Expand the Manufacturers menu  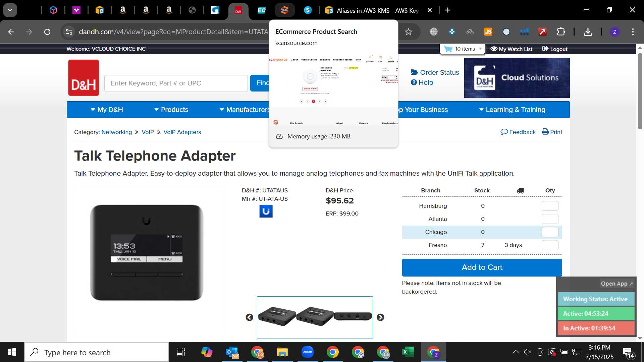pyautogui.click(x=244, y=110)
